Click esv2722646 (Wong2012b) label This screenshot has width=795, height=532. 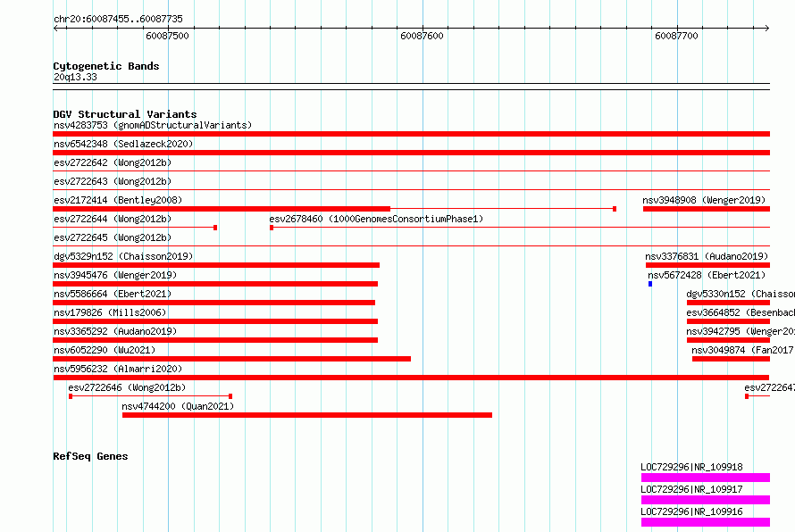[127, 387]
